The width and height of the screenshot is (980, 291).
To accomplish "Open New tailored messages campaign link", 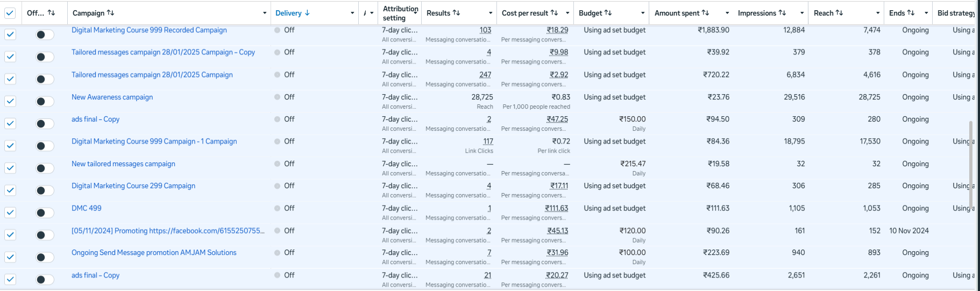I will (123, 164).
